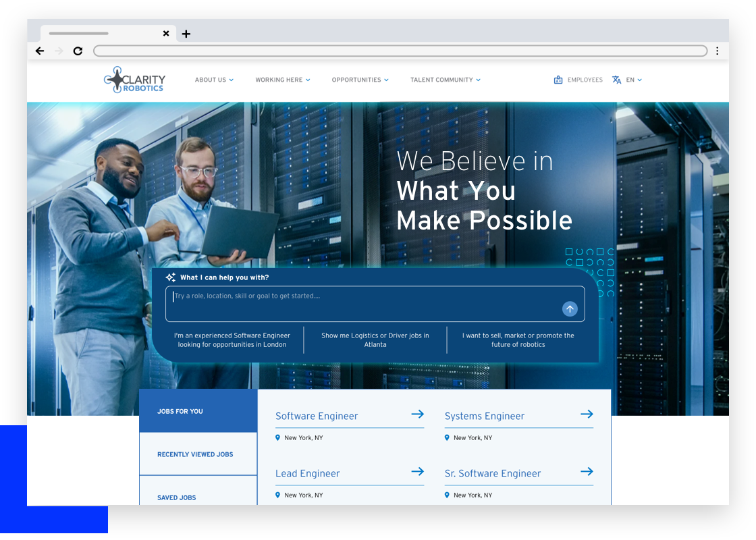Click the role search input field

click(x=375, y=304)
